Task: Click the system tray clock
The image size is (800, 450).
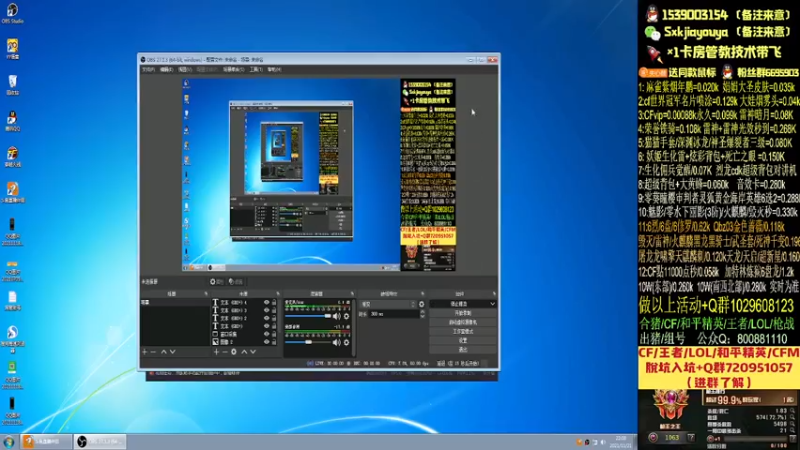Action: (x=621, y=442)
